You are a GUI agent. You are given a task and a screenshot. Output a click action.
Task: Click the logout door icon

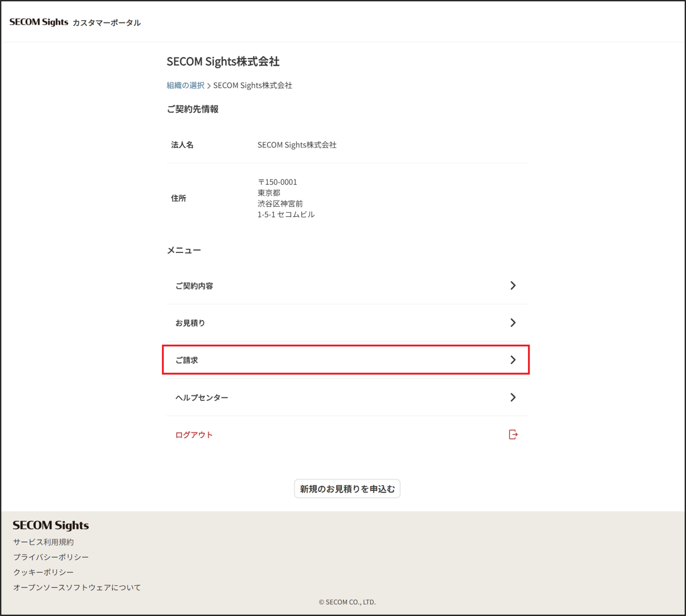[513, 434]
